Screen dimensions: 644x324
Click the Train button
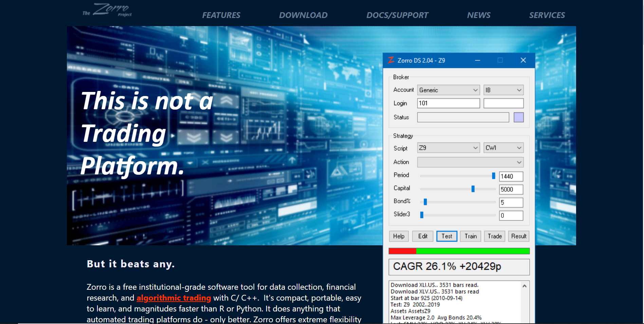point(471,236)
